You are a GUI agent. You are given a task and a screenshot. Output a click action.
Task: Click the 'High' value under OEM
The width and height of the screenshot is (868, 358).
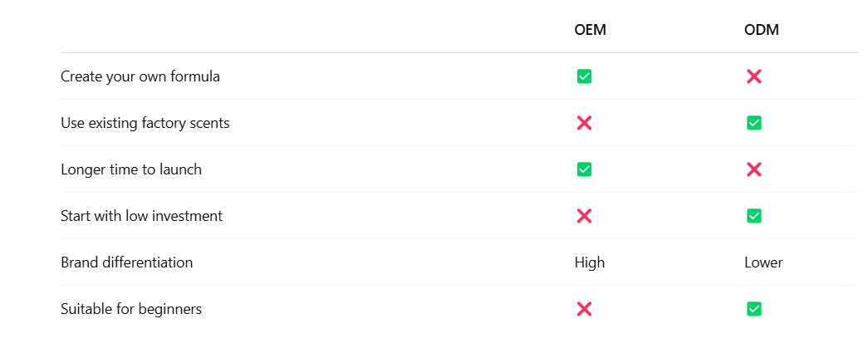click(x=590, y=262)
